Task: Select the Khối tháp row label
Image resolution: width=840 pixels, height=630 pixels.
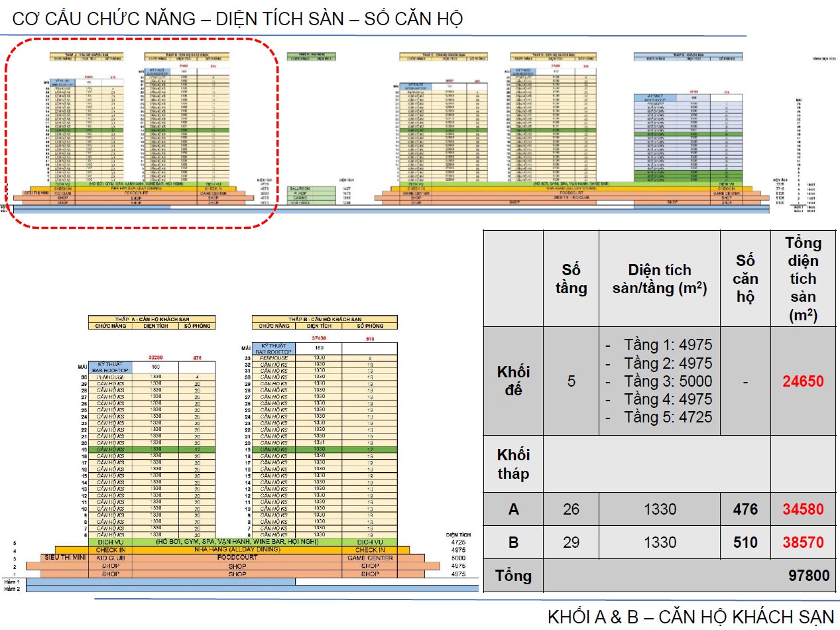Action: click(x=512, y=464)
